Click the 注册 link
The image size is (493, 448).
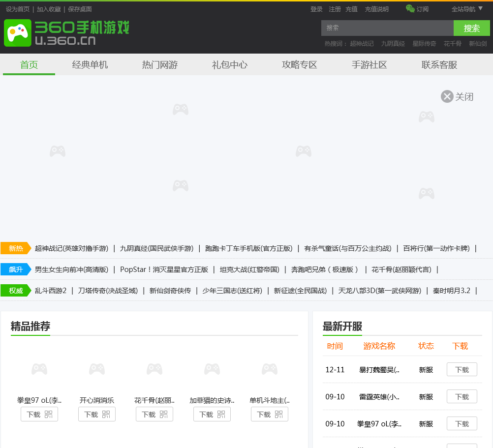[x=335, y=9]
